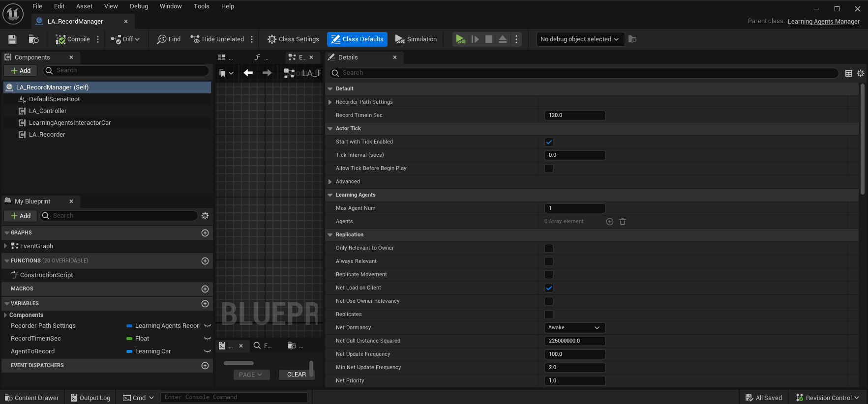This screenshot has width=868, height=404.
Task: Navigate back in graph history
Action: point(248,73)
